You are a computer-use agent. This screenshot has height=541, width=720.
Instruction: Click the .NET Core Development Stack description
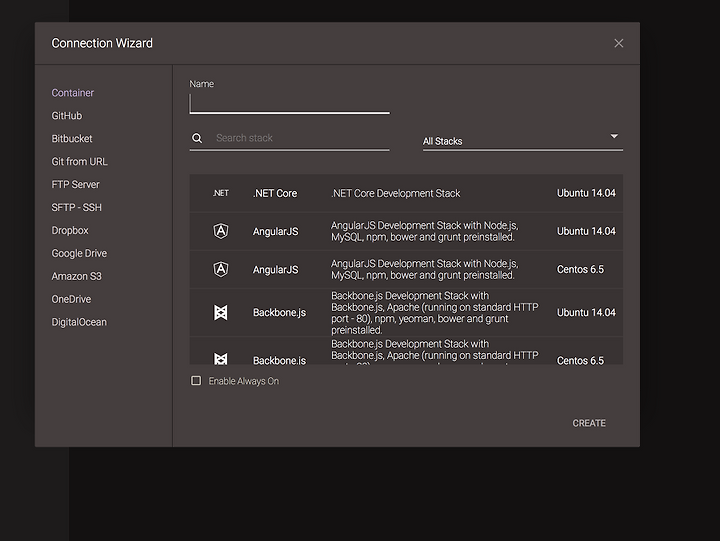pos(395,193)
